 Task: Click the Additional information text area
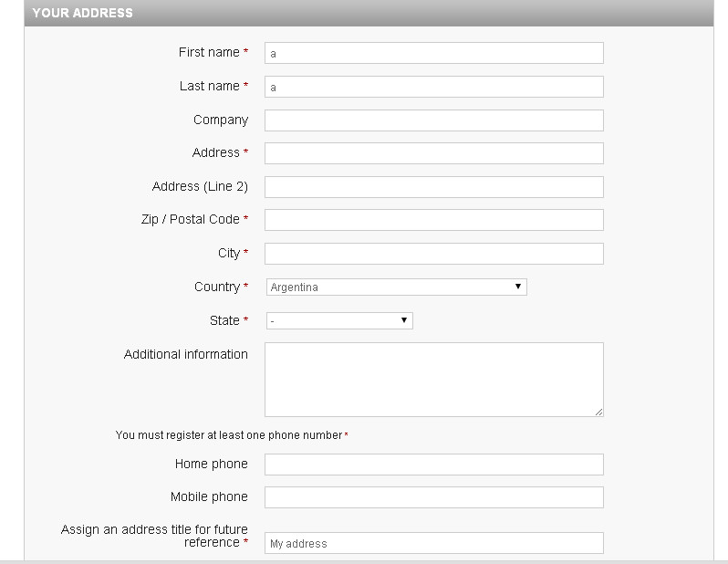click(433, 379)
